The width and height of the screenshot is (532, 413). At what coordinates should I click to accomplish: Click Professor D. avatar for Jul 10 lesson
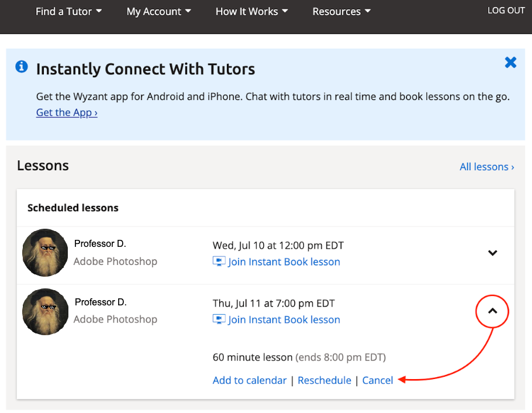[x=45, y=253]
